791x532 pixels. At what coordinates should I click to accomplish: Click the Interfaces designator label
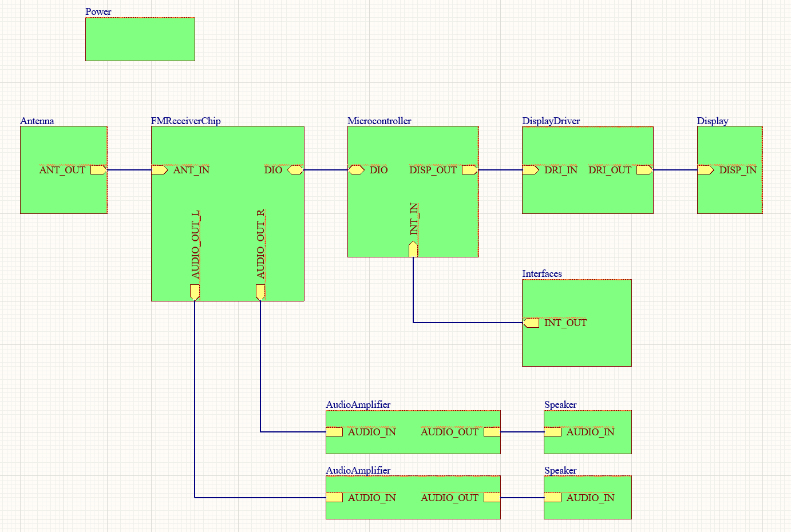click(542, 273)
